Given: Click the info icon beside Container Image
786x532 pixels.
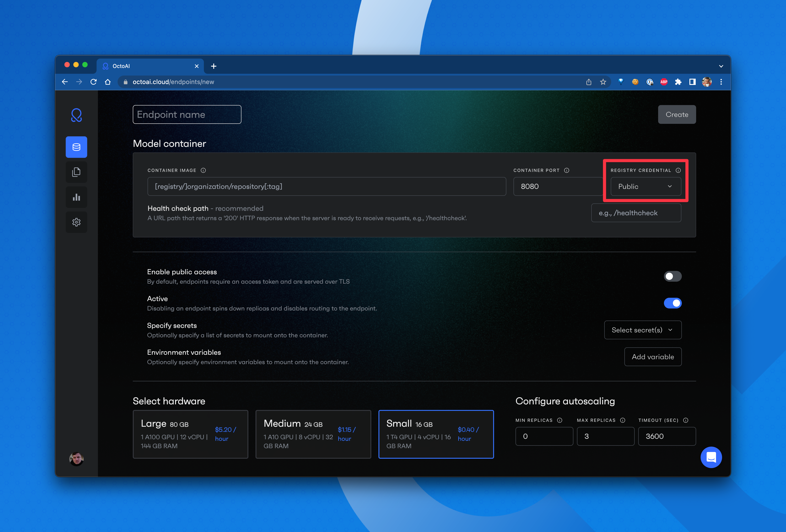Looking at the screenshot, I should point(203,171).
